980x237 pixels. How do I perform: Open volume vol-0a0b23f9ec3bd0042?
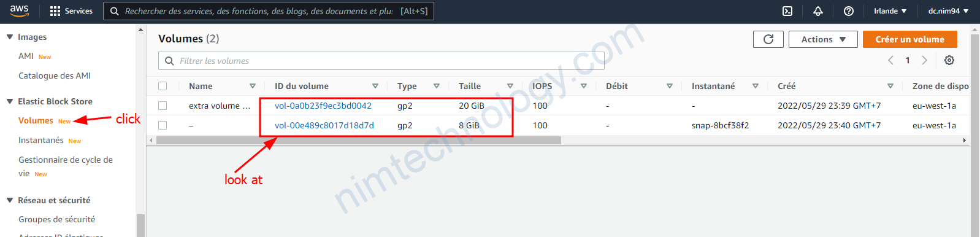click(x=323, y=106)
